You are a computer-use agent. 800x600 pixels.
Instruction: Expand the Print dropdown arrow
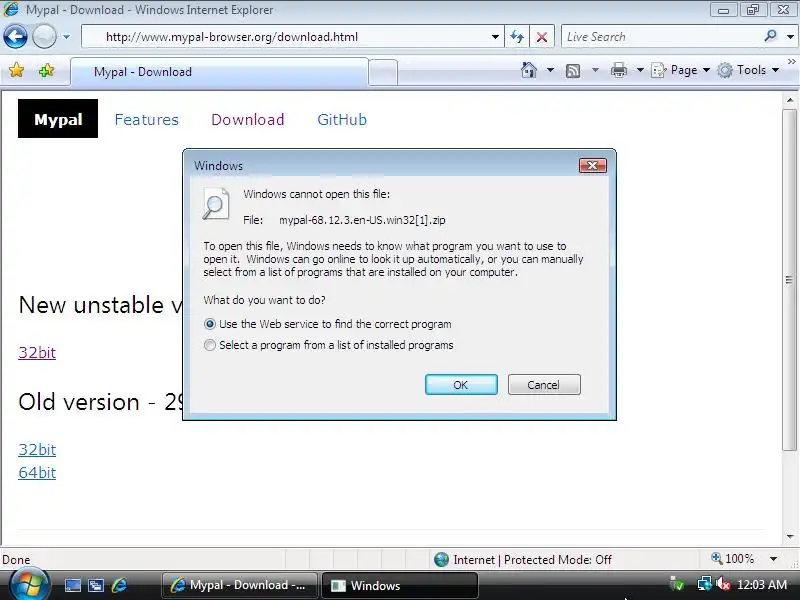tap(640, 70)
